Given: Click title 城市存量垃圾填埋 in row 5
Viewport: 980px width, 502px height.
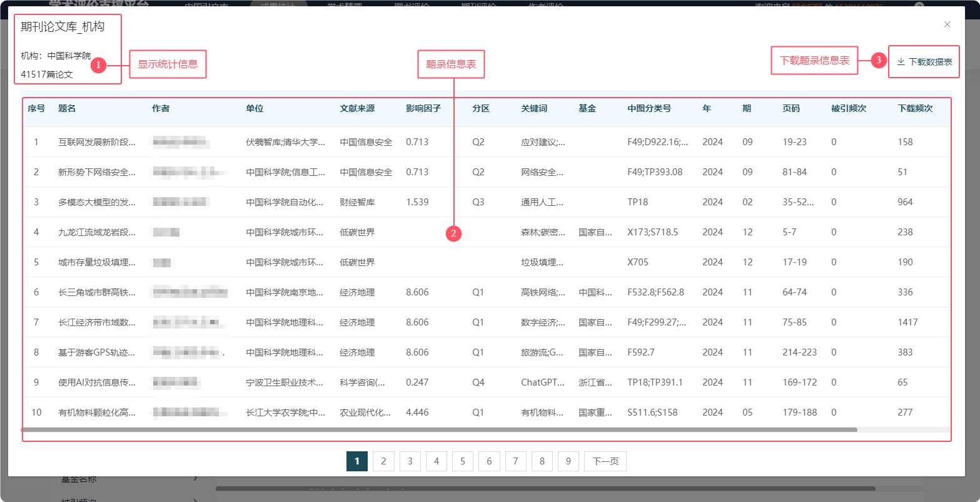Looking at the screenshot, I should click(x=97, y=262).
